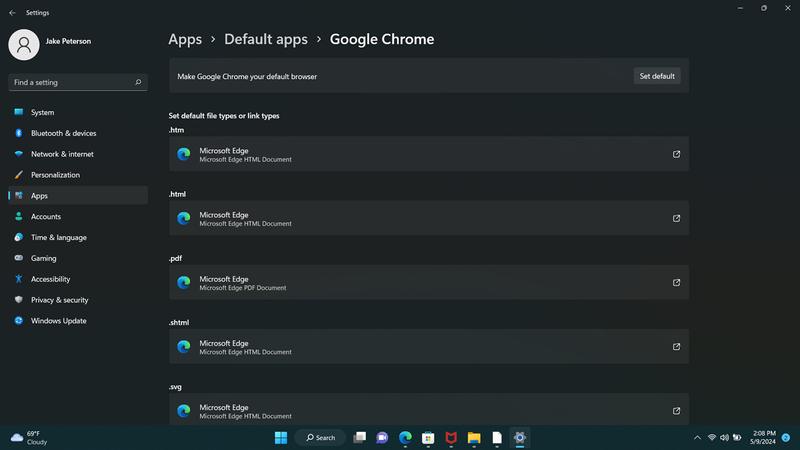
Task: Open Task View on the taskbar
Action: (360, 438)
